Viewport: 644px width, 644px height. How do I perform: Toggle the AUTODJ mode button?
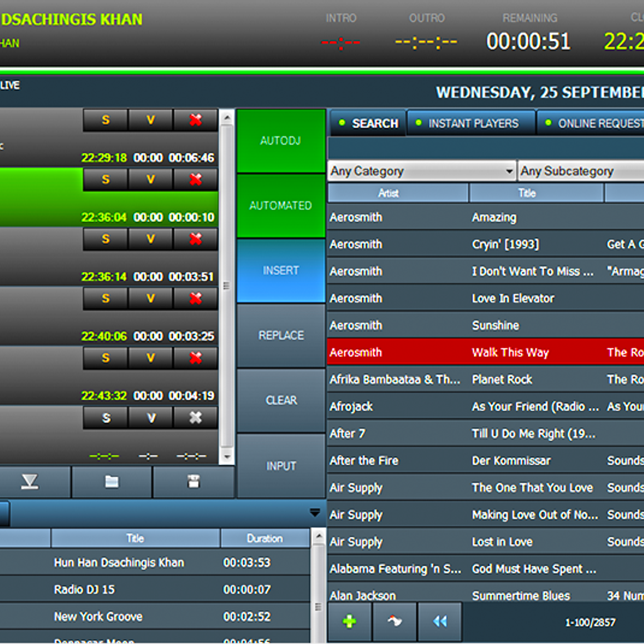[281, 141]
